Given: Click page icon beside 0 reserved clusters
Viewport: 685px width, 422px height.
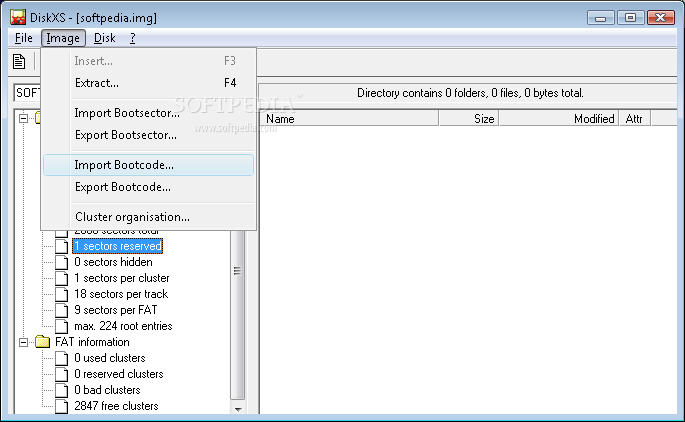Looking at the screenshot, I should [x=62, y=374].
